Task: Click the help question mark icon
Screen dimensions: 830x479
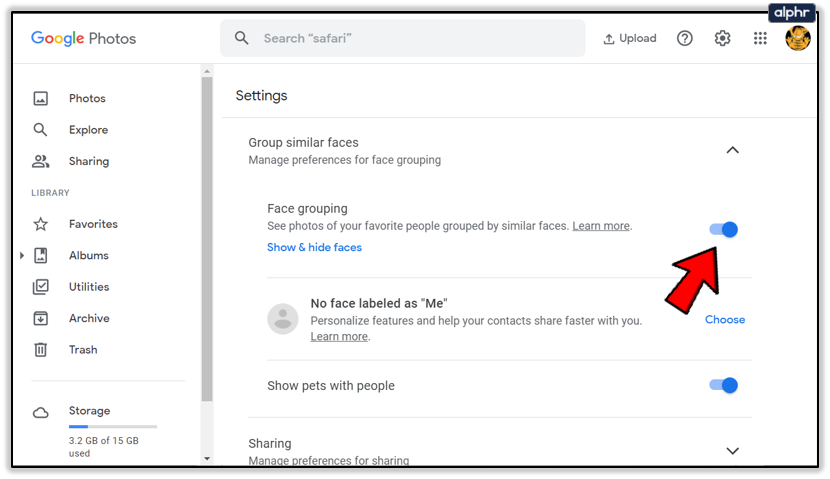Action: tap(685, 39)
